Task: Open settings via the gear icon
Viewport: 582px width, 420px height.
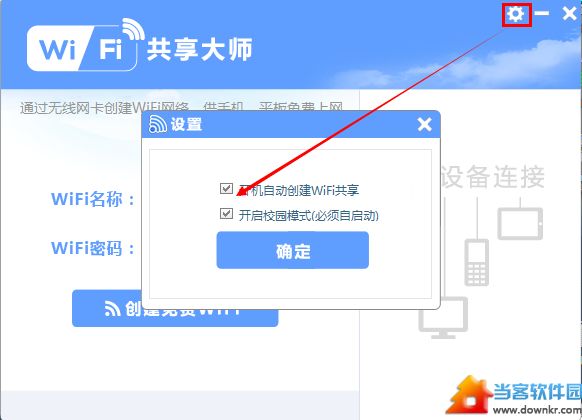Action: pos(516,14)
